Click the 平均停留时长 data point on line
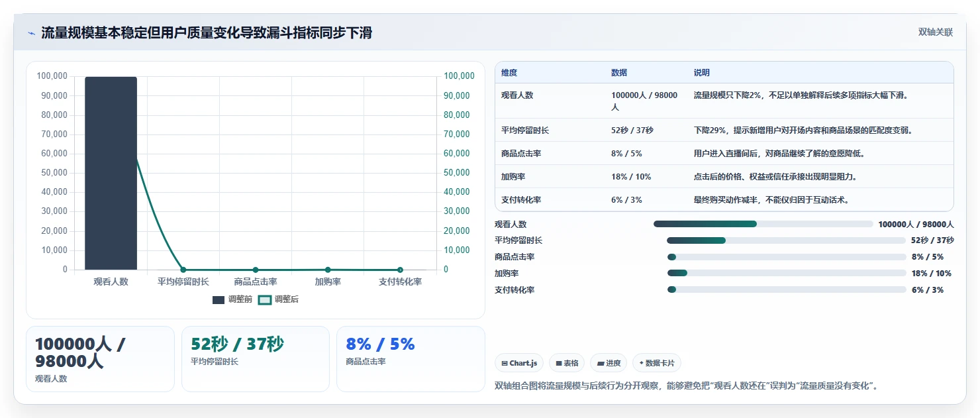 point(183,270)
